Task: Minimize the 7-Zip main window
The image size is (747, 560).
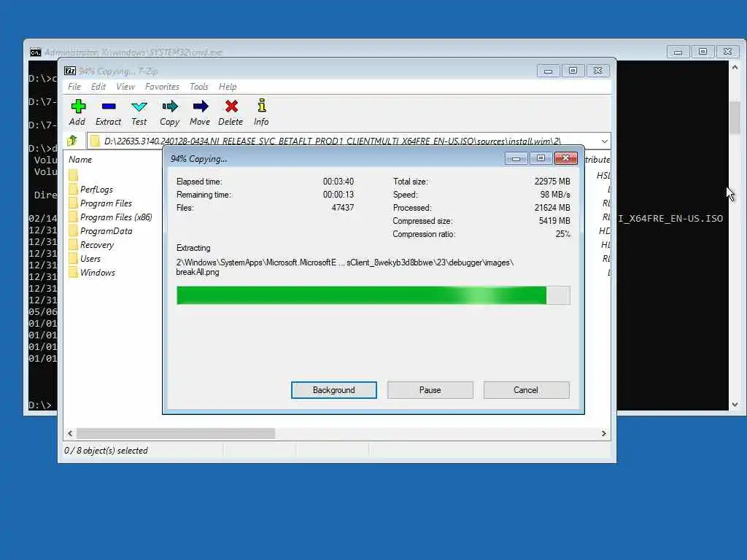Action: (x=549, y=71)
